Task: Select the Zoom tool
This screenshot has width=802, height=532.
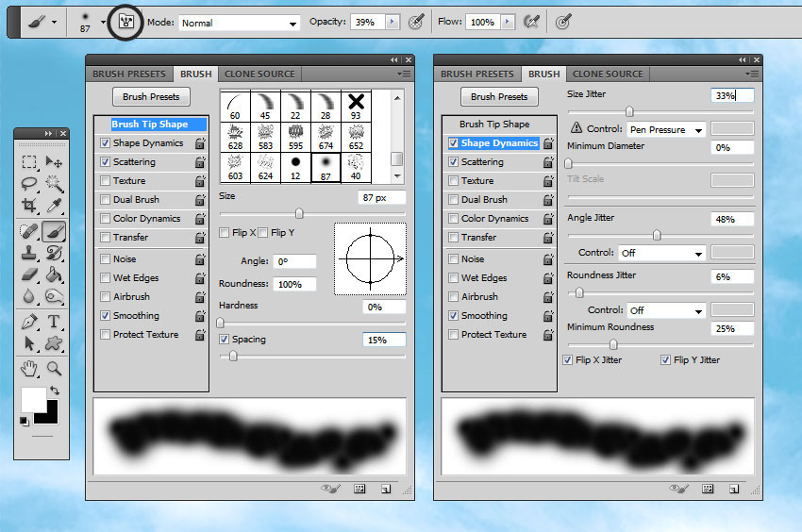Action: pyautogui.click(x=54, y=368)
